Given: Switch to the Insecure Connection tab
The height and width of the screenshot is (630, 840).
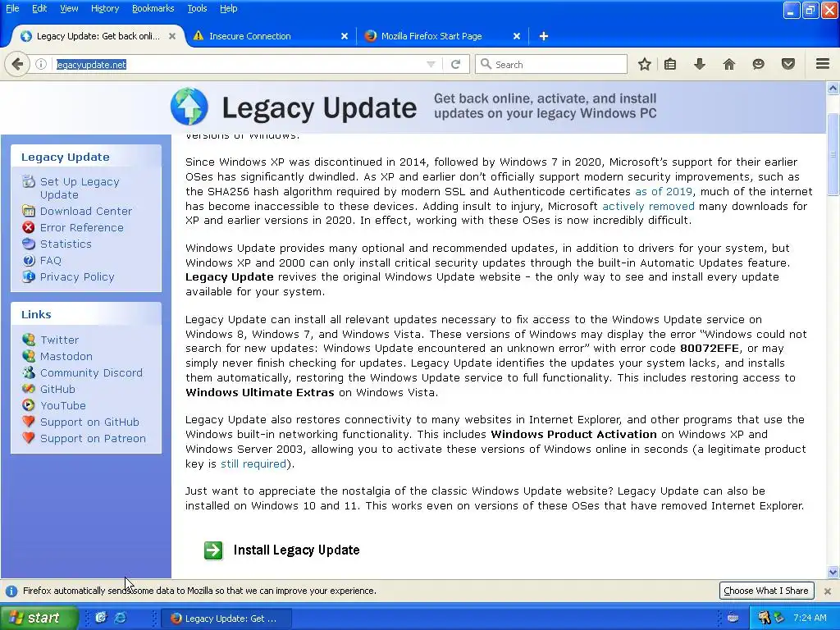Looking at the screenshot, I should 271,36.
